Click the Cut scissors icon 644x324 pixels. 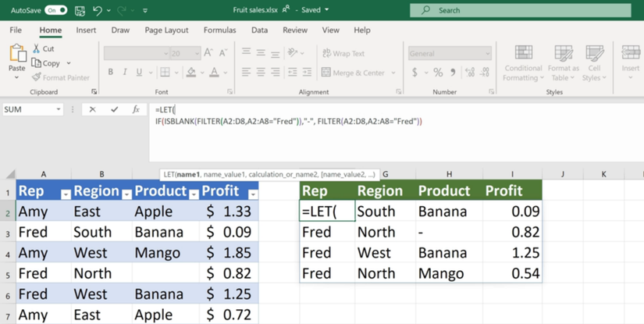click(x=37, y=48)
